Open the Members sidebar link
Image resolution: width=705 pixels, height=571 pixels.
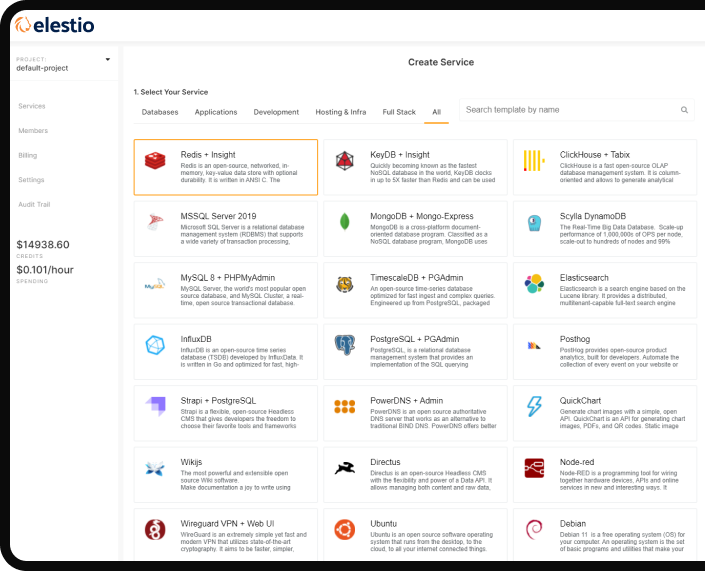click(x=33, y=130)
